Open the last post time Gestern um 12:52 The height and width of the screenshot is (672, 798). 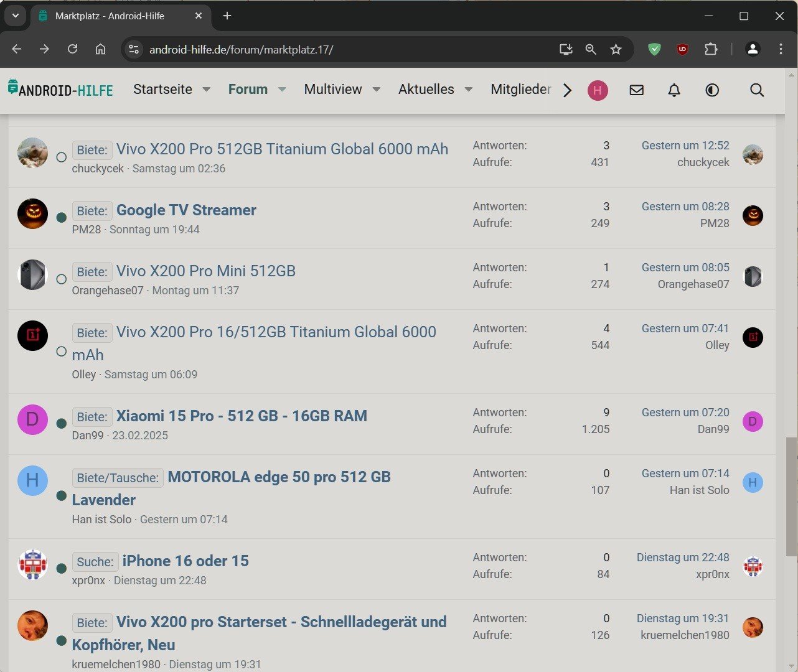coord(685,146)
